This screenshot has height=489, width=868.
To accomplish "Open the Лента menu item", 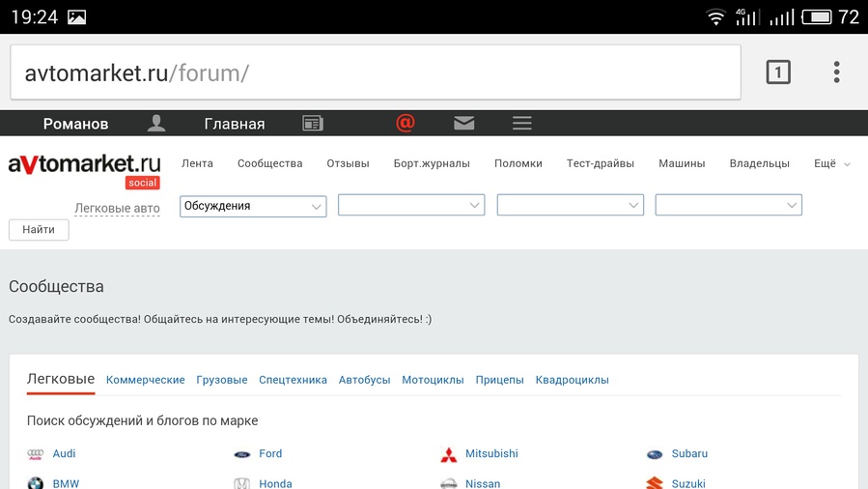I will (x=197, y=163).
